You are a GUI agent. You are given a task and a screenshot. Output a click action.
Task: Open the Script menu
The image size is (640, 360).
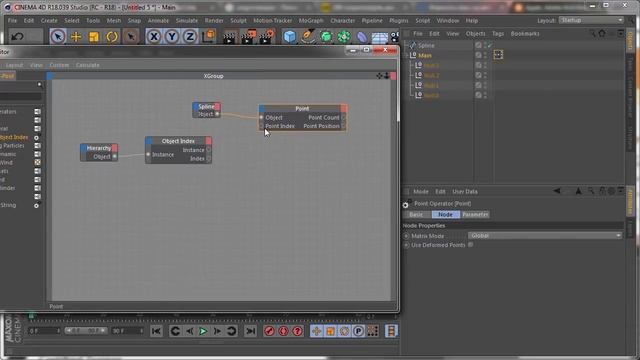[423, 20]
